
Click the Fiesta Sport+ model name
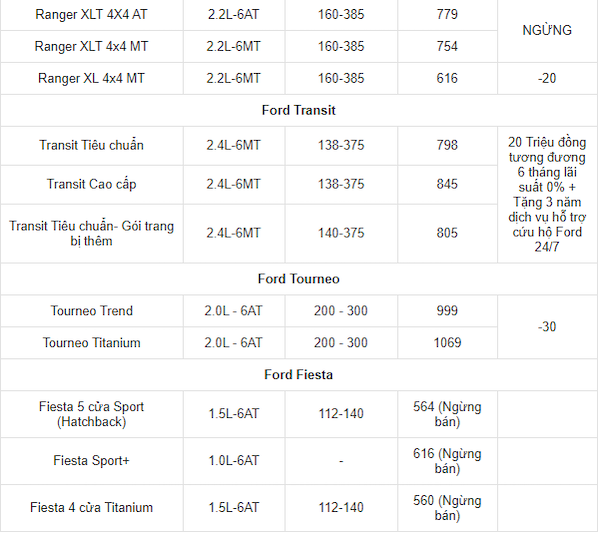(91, 461)
